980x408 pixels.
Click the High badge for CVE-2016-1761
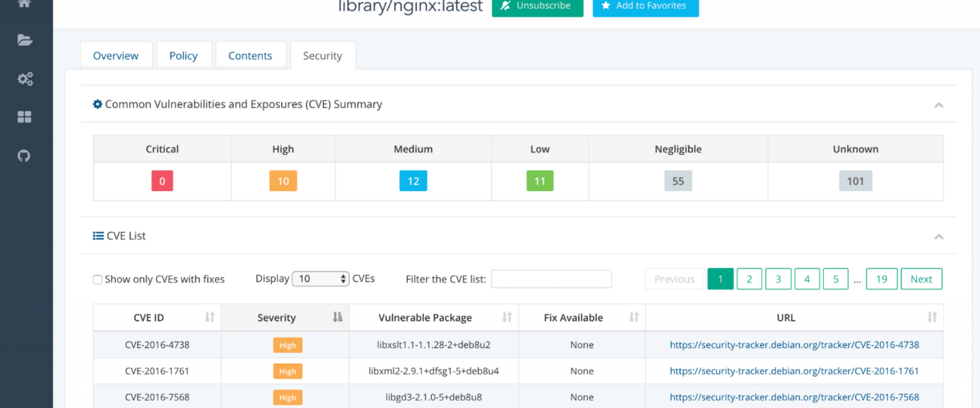(287, 371)
